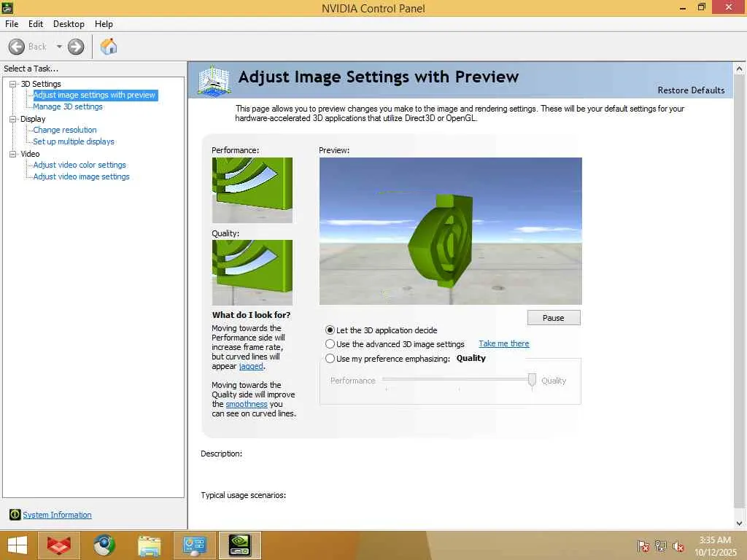Select Use the advanced 3D image settings

(330, 344)
